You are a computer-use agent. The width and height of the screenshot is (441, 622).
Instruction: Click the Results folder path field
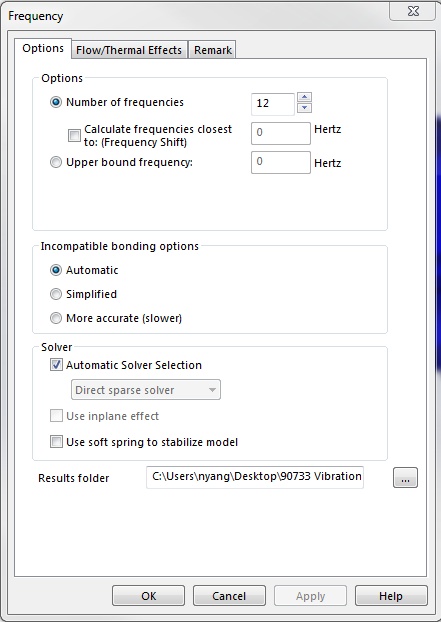click(x=255, y=477)
